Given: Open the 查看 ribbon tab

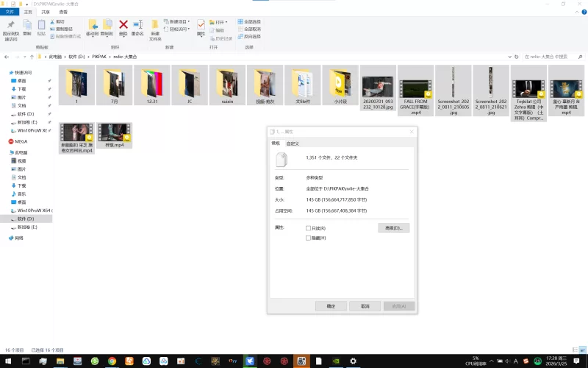Looking at the screenshot, I should click(x=63, y=13).
